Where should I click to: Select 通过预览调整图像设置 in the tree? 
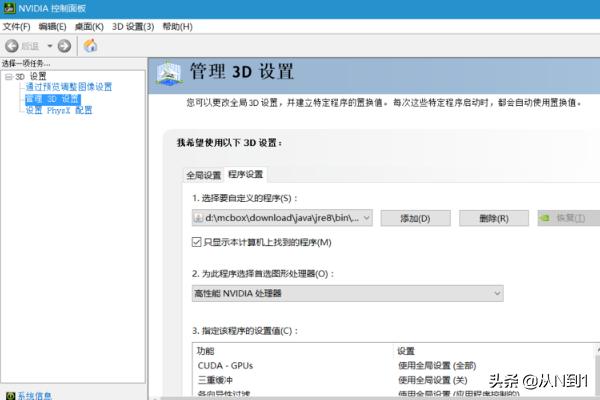(x=69, y=87)
